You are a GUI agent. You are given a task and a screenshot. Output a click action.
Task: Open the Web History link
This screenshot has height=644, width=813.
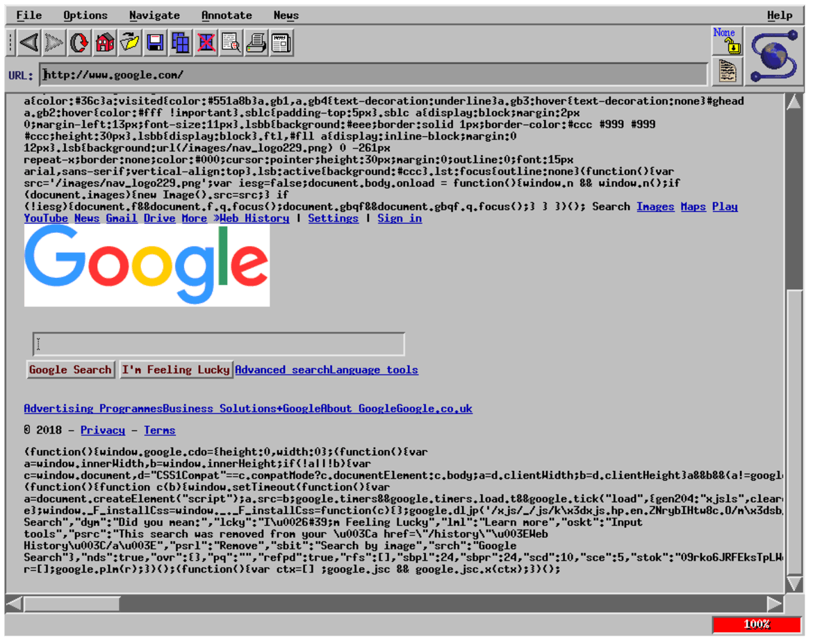click(x=254, y=218)
